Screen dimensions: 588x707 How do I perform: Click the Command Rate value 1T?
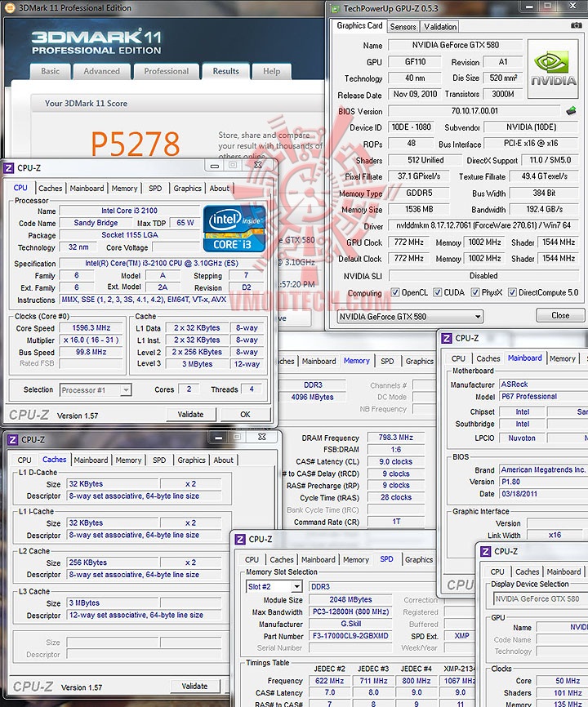click(x=396, y=521)
